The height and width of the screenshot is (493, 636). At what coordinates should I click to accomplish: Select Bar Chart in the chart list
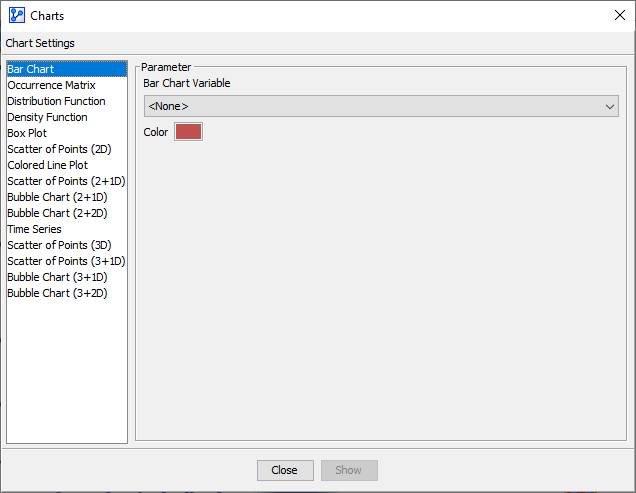[31, 69]
